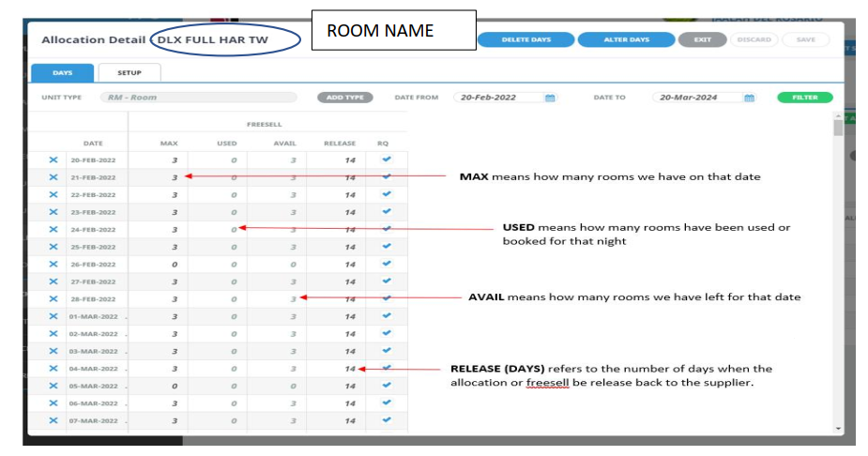
Task: Click the X icon beside 03-MAR-2022
Action: click(x=53, y=351)
